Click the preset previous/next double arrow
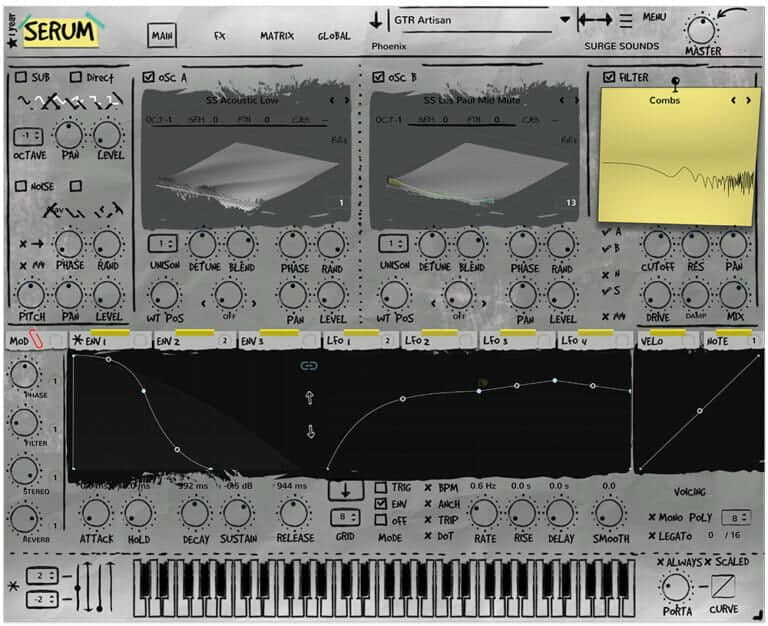Viewport: 768px width, 626px height. (595, 20)
